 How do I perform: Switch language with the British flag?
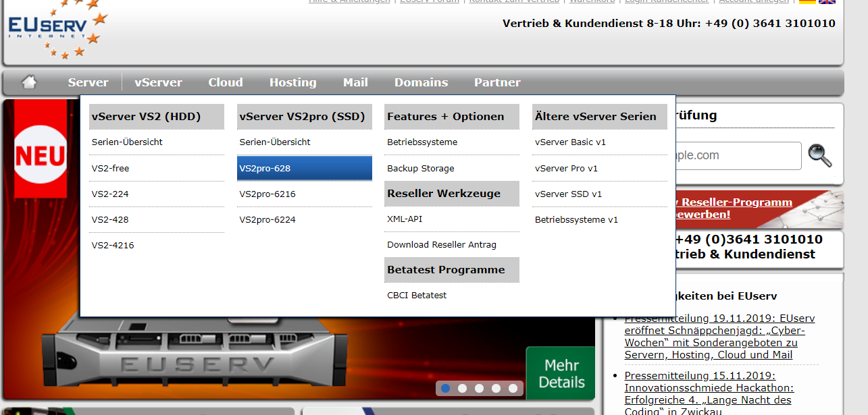point(827,2)
